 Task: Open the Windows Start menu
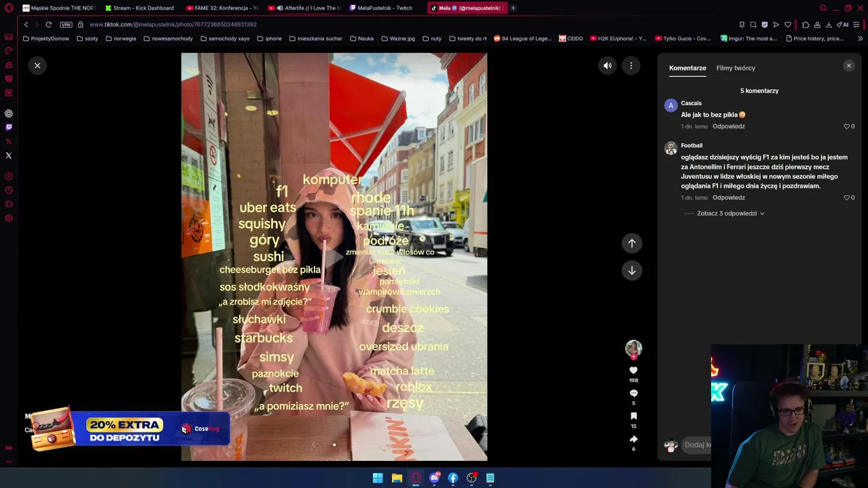pyautogui.click(x=378, y=478)
